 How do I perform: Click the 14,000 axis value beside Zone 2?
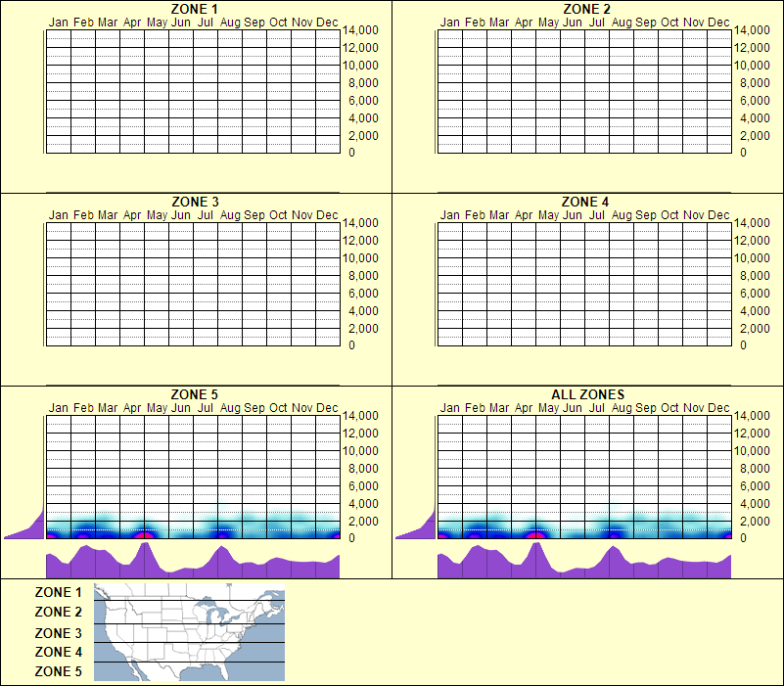pyautogui.click(x=755, y=30)
